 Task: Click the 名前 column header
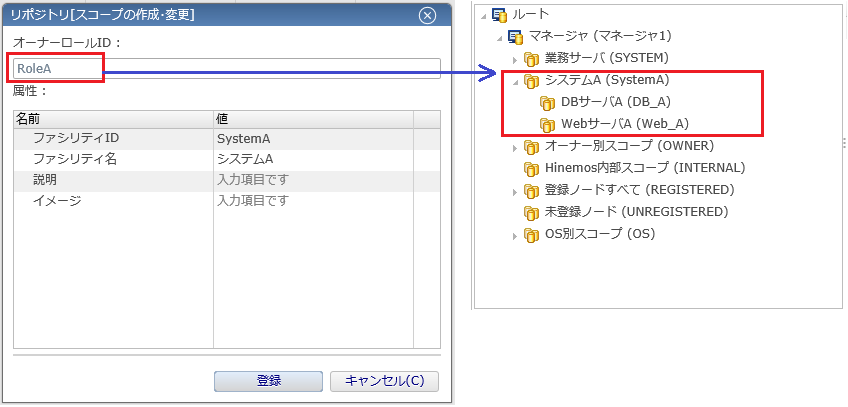click(x=114, y=119)
